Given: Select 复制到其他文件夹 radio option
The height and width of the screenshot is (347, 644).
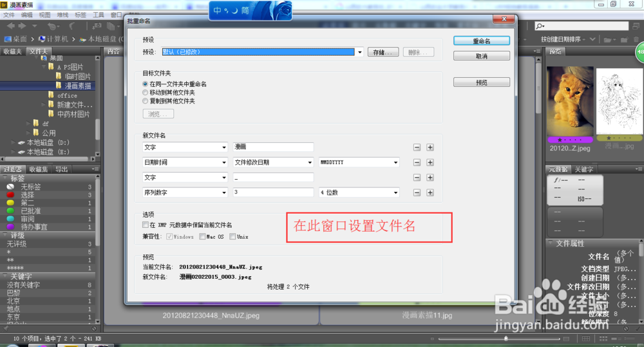Looking at the screenshot, I should coord(145,101).
